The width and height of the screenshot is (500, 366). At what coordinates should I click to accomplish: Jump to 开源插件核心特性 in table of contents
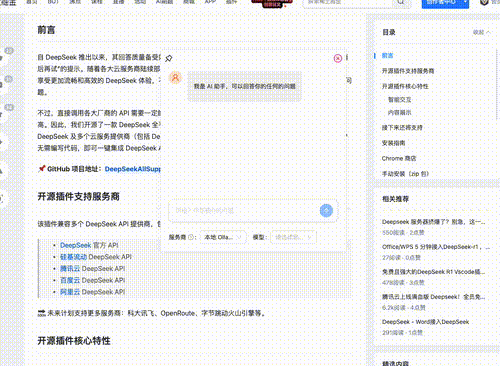[405, 86]
